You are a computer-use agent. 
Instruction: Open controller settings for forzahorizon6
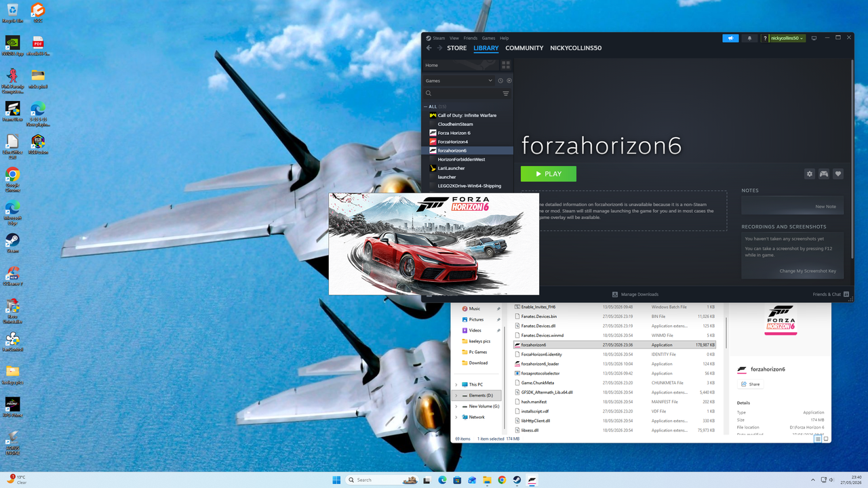(824, 174)
